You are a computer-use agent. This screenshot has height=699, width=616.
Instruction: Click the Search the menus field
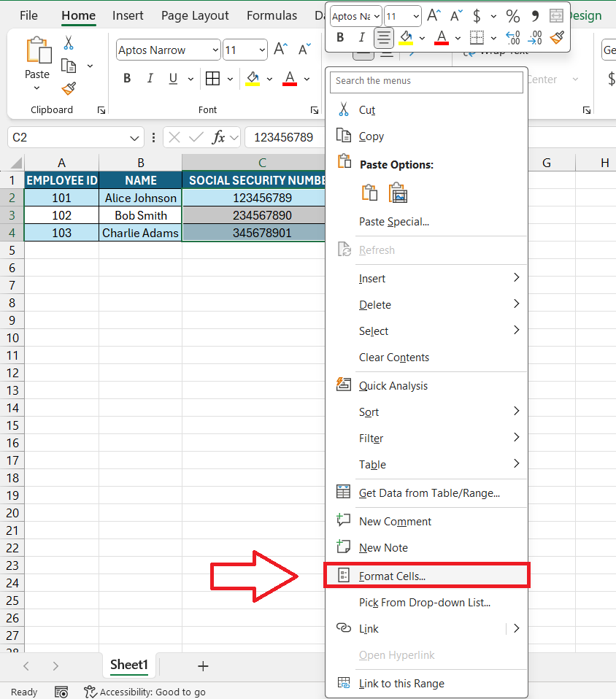point(426,81)
